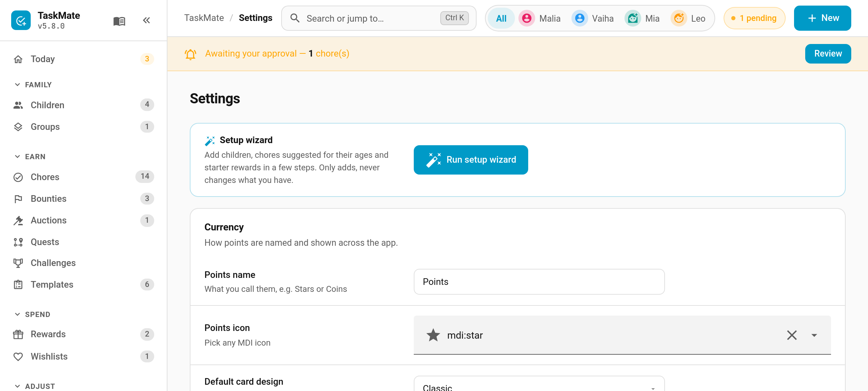Open Children in the sidebar

(x=83, y=105)
